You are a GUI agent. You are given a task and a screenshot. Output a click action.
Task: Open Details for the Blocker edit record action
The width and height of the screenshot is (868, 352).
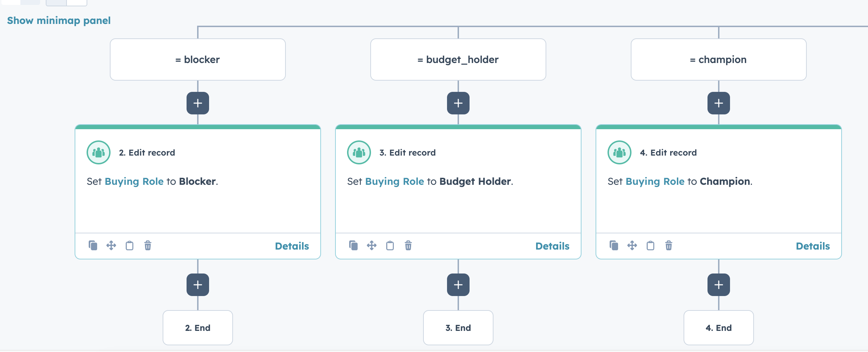click(291, 246)
